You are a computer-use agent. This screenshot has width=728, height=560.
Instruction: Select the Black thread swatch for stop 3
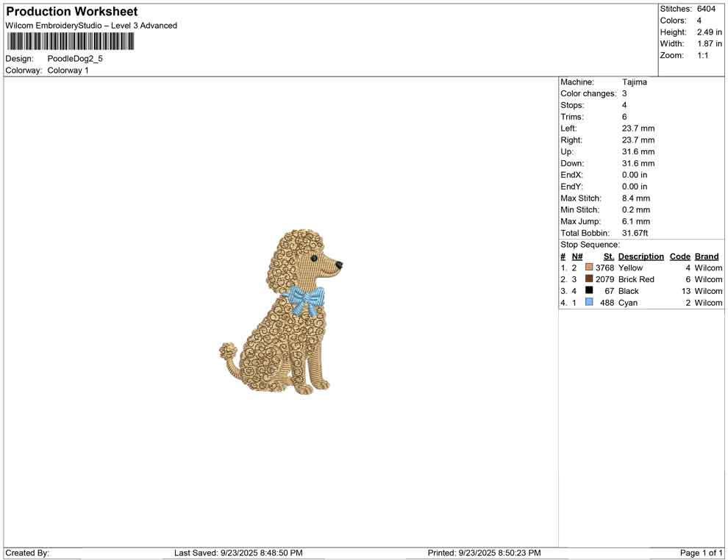click(588, 291)
